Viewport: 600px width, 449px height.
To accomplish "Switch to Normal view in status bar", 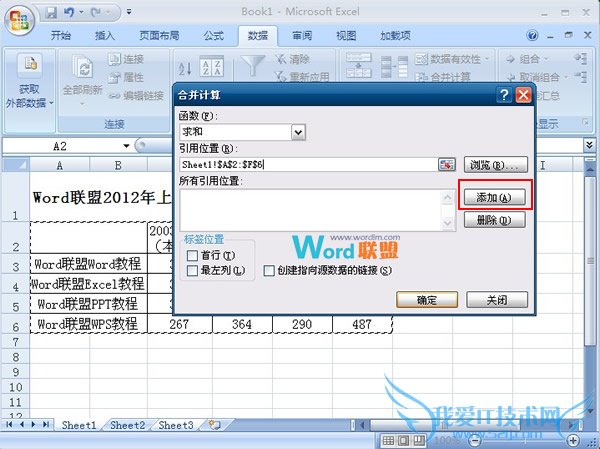I will tap(388, 440).
